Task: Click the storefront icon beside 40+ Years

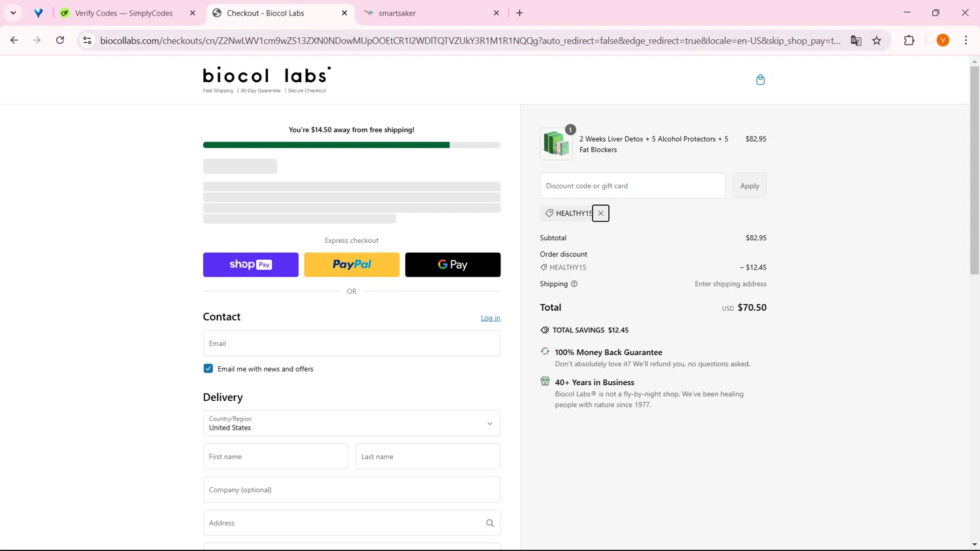Action: pyautogui.click(x=545, y=381)
